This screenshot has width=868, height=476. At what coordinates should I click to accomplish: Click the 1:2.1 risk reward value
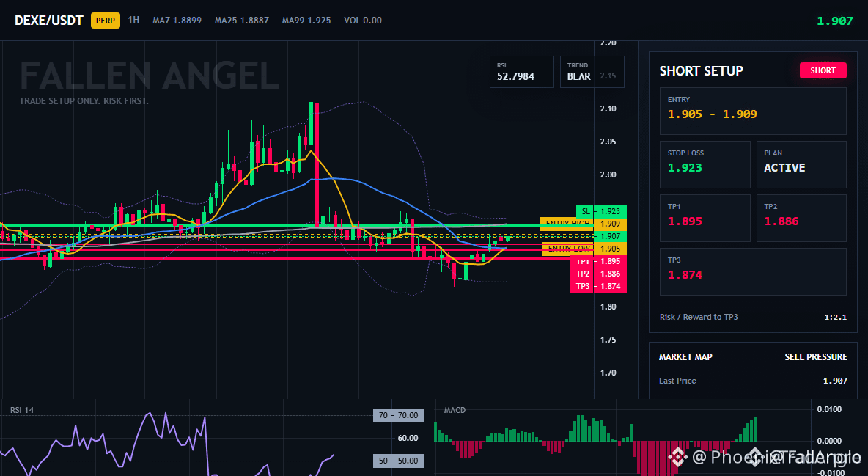(835, 318)
